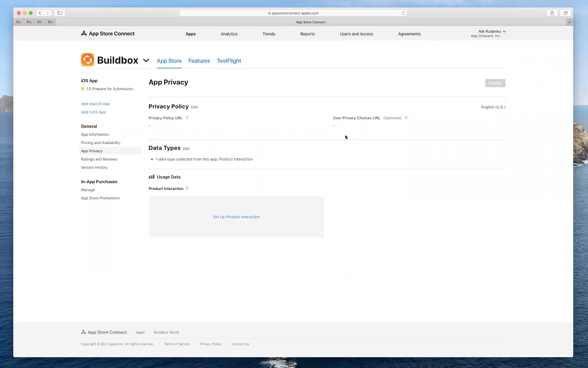588x368 pixels.
Task: Edit the Privacy Policy section
Action: 194,107
